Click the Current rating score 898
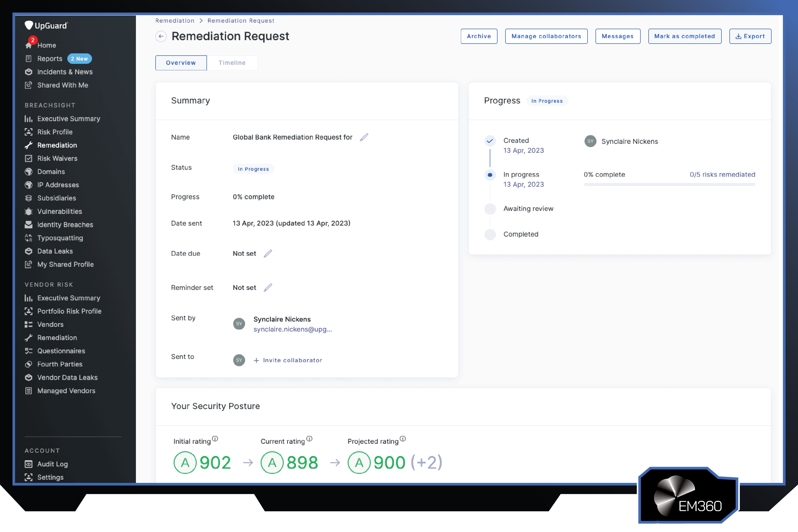The width and height of the screenshot is (798, 532). [302, 462]
